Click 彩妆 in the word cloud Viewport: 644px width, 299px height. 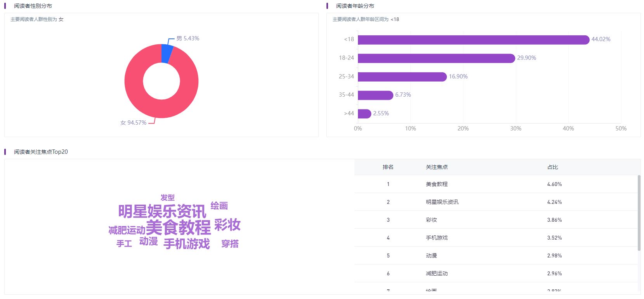pyautogui.click(x=227, y=225)
